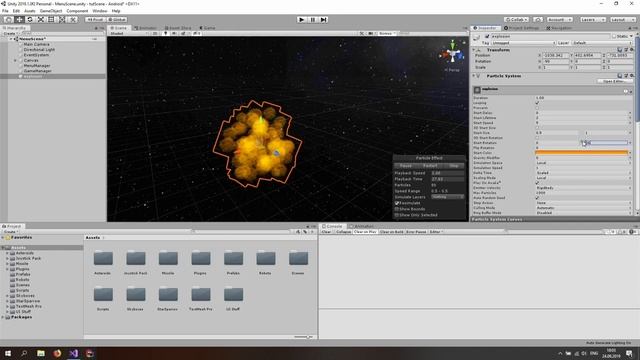Image resolution: width=640 pixels, height=360 pixels.
Task: Select the Rect transform tool
Action: pyautogui.click(x=51, y=19)
